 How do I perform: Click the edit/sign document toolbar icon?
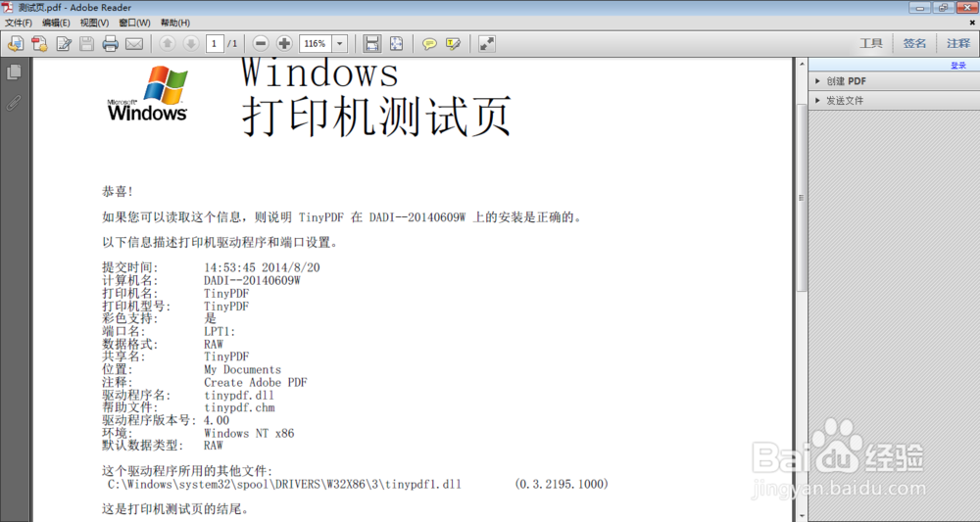click(64, 44)
